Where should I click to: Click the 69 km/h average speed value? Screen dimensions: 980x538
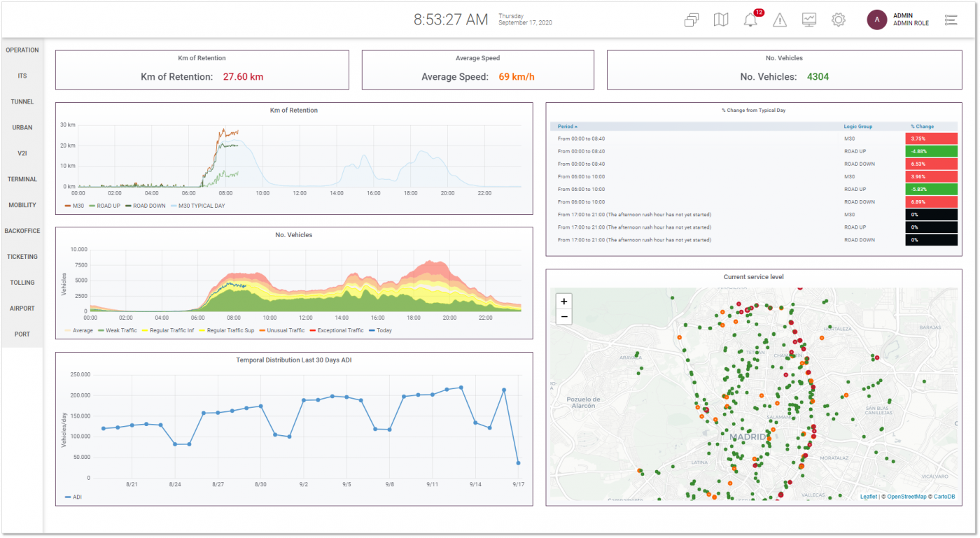[517, 77]
